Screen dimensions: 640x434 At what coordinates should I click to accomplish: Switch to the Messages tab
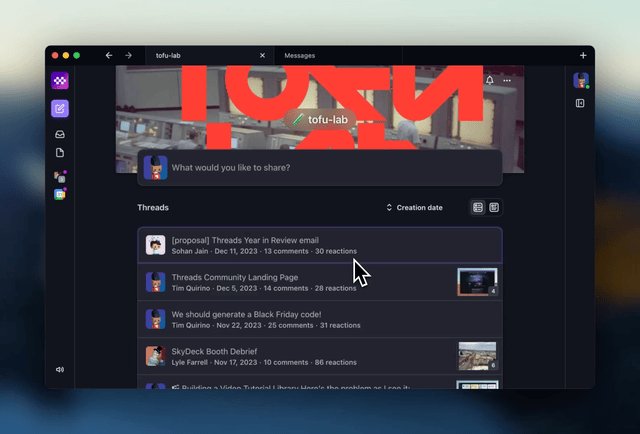pos(338,56)
